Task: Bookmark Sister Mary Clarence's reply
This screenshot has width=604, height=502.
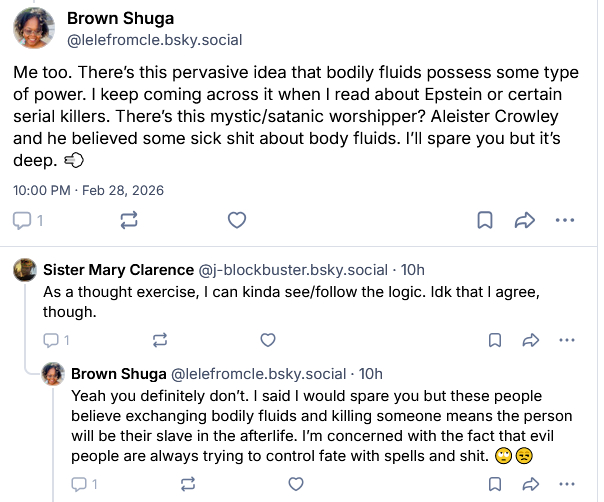Action: coord(494,340)
